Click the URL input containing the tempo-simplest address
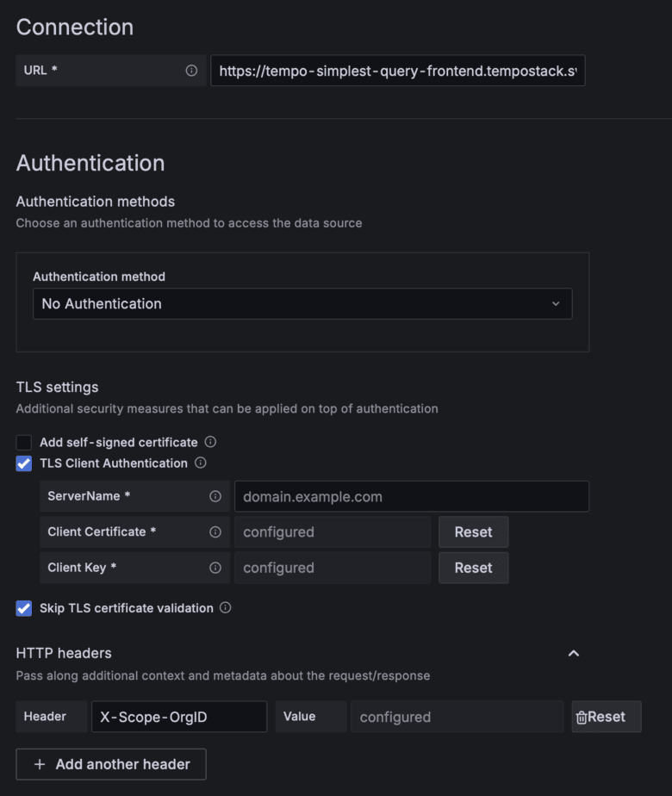This screenshot has height=796, width=672. (398, 71)
